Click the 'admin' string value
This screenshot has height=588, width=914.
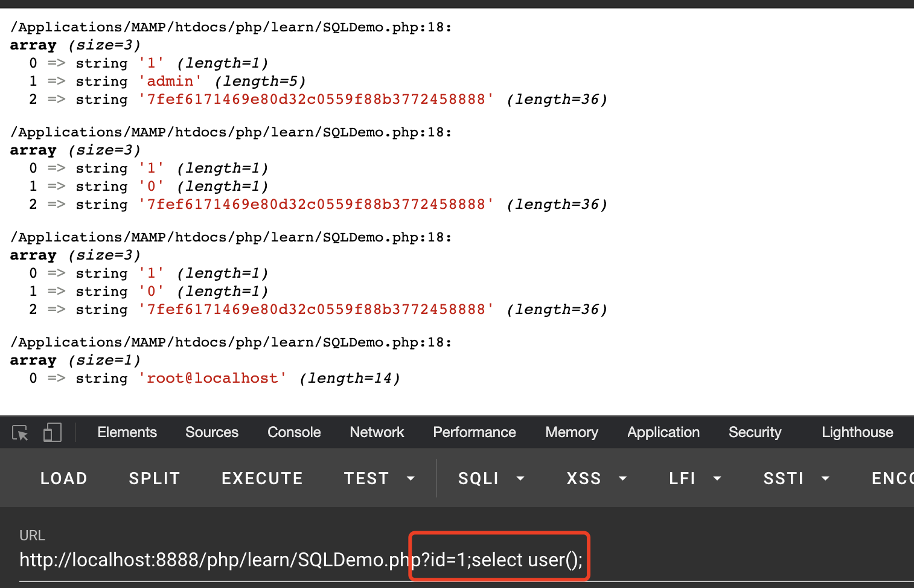coord(170,81)
